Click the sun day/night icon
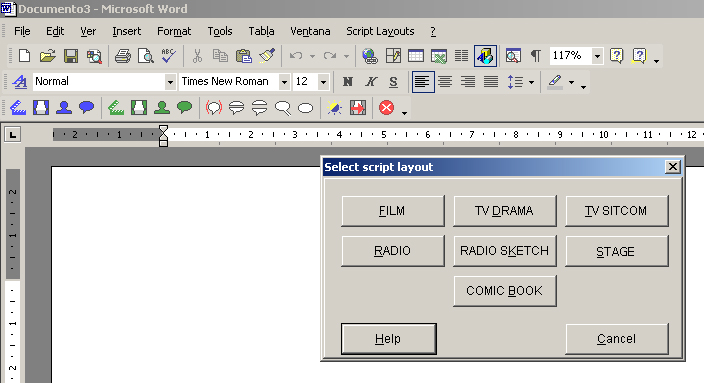Image resolution: width=704 pixels, height=383 pixels. tap(334, 108)
